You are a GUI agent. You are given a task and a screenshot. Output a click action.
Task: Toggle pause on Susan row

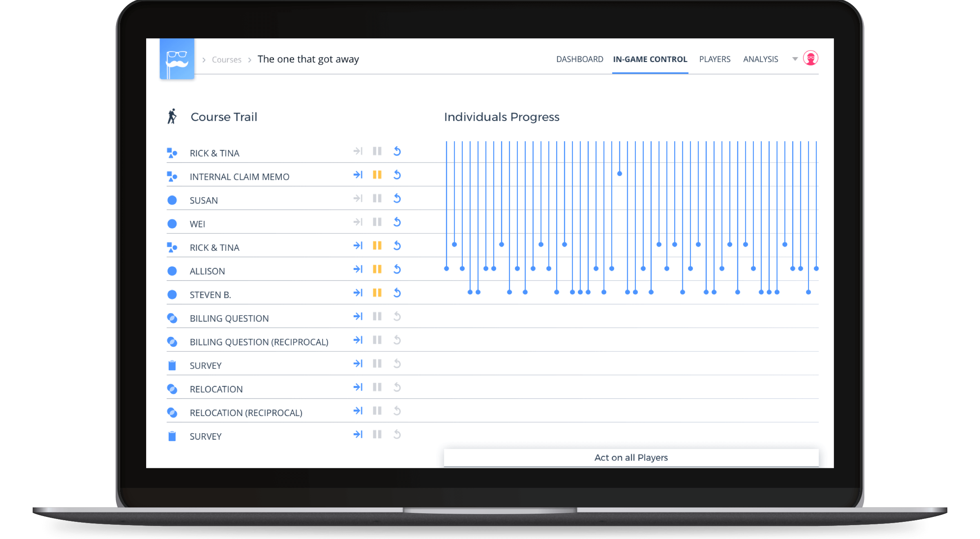click(377, 198)
